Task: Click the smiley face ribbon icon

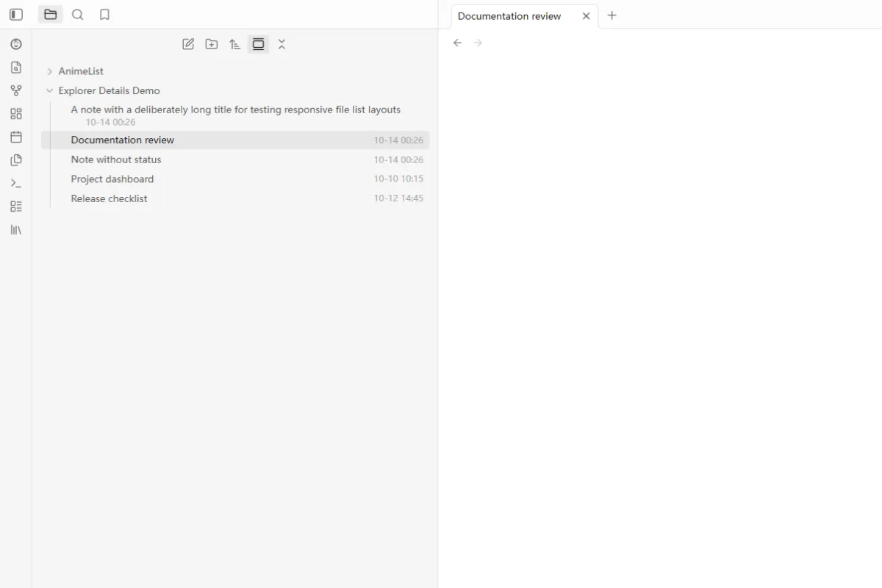Action: [16, 44]
